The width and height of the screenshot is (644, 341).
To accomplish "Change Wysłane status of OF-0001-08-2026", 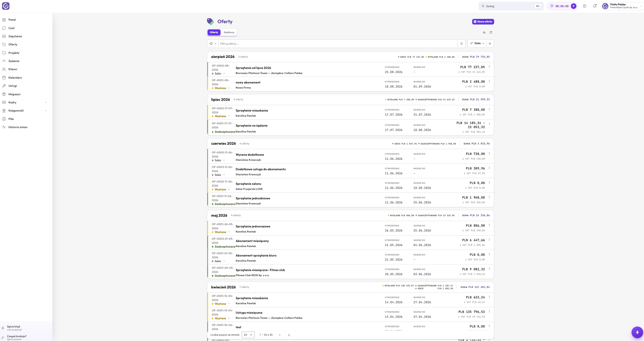I will pos(221,88).
